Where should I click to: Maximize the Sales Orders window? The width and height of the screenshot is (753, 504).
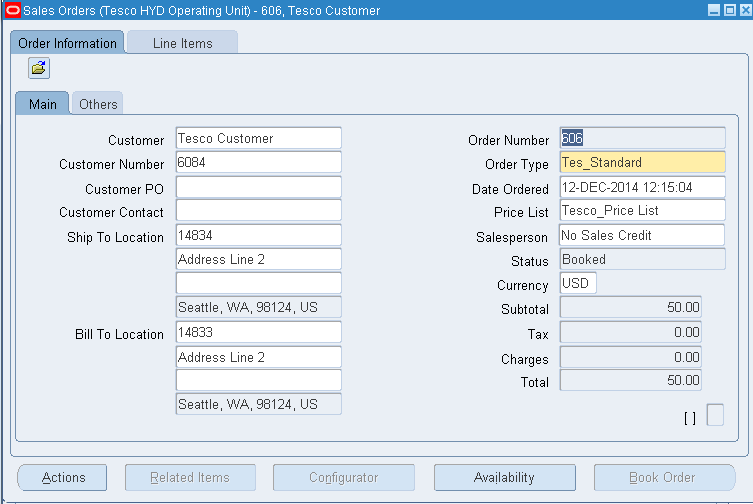tap(730, 10)
